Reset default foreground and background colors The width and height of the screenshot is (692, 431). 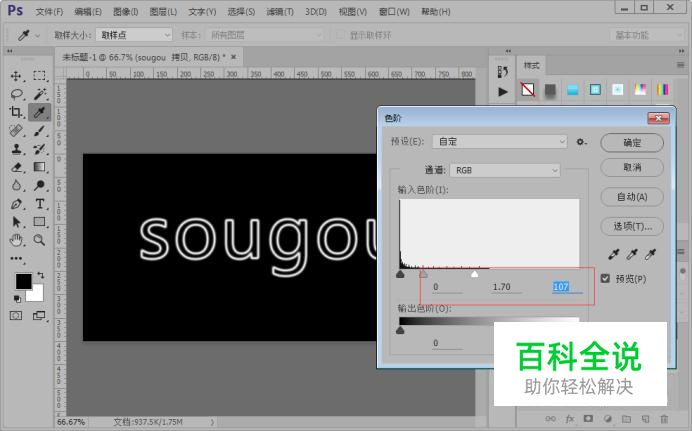17,299
